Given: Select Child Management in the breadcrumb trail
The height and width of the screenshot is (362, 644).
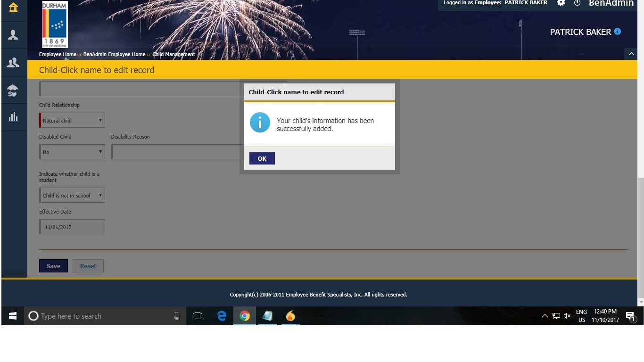Looking at the screenshot, I should point(173,54).
